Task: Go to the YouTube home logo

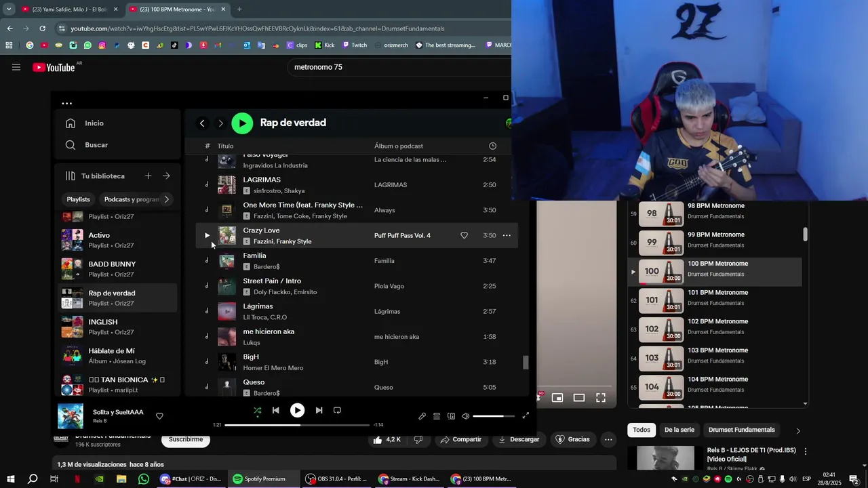Action: [x=54, y=67]
